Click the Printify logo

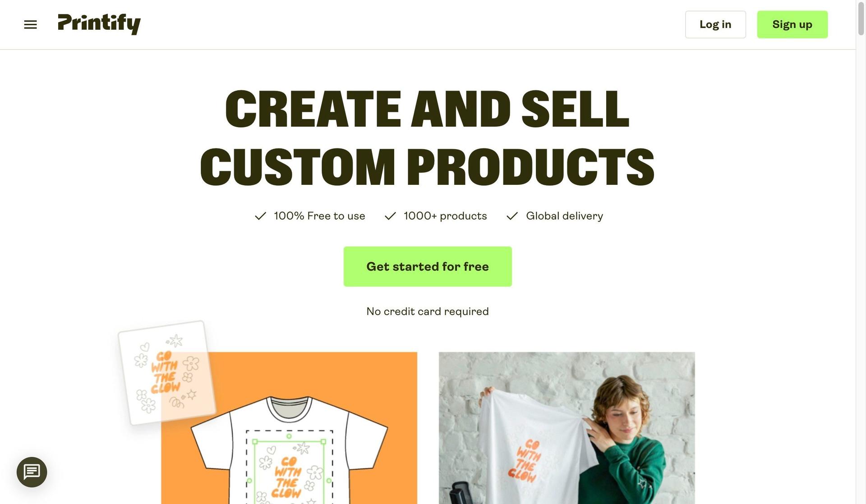coord(99,24)
